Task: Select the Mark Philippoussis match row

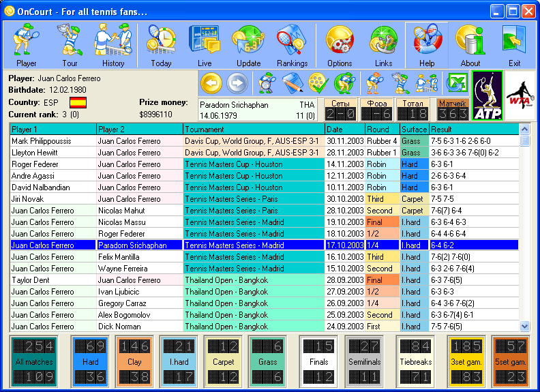Action: (x=264, y=141)
